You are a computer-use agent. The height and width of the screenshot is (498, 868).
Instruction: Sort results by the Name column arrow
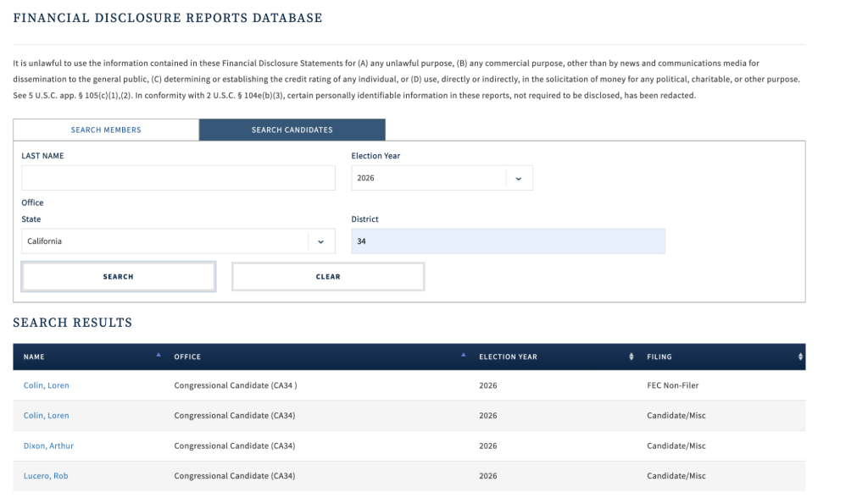[x=159, y=355]
